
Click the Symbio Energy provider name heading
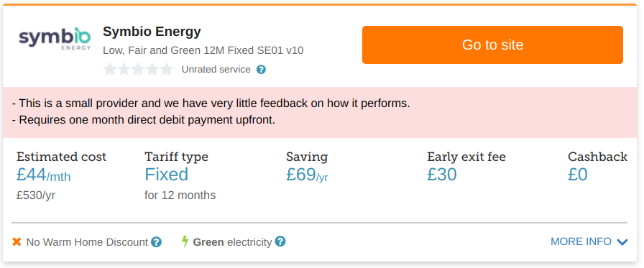tap(152, 32)
